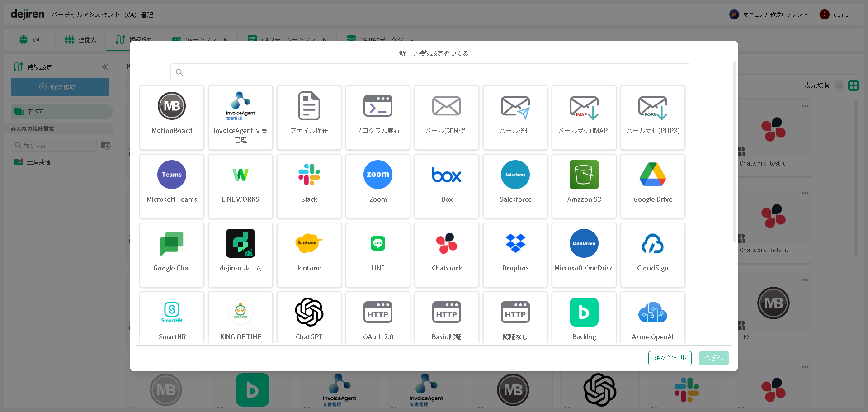The height and width of the screenshot is (412, 868).
Task: Choose the Dropbox connection tile
Action: (515, 244)
